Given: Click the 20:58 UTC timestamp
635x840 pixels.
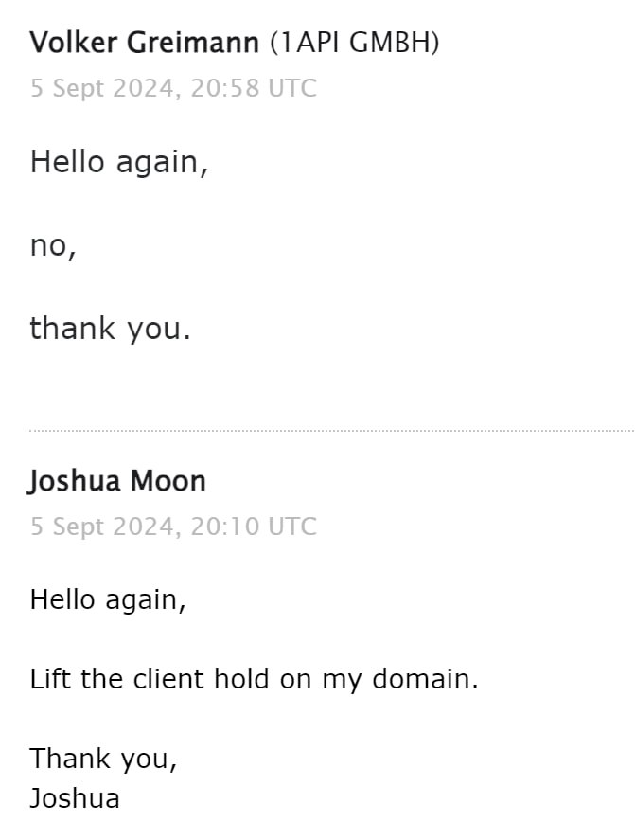Looking at the screenshot, I should point(254,88).
